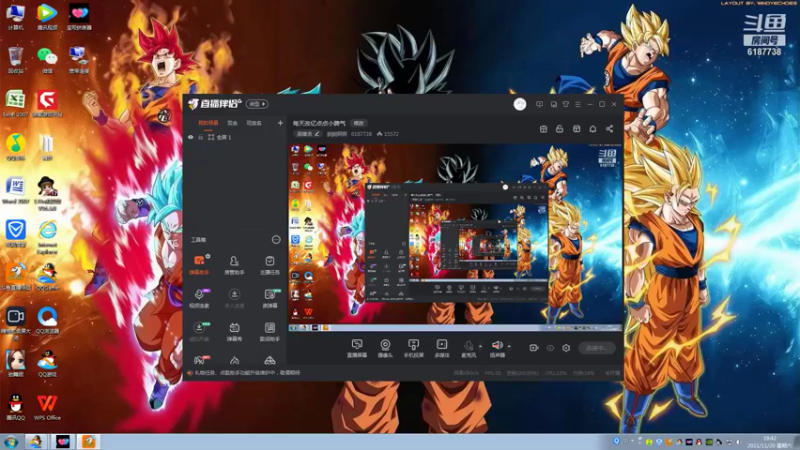Open the PK tool with red badge

(199, 360)
